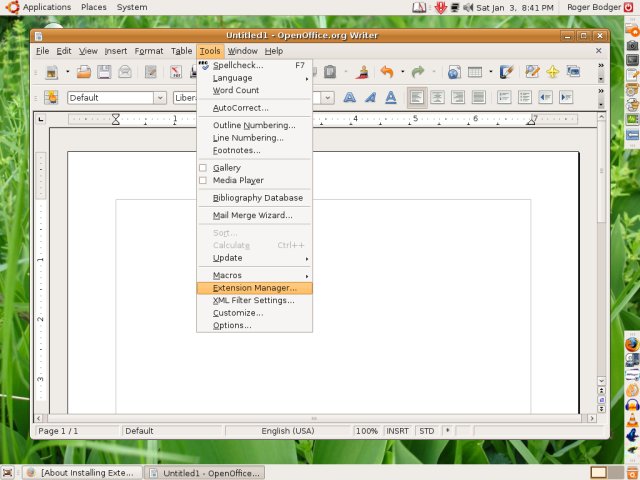
Task: Click the Hyperlink globe icon
Action: point(454,72)
